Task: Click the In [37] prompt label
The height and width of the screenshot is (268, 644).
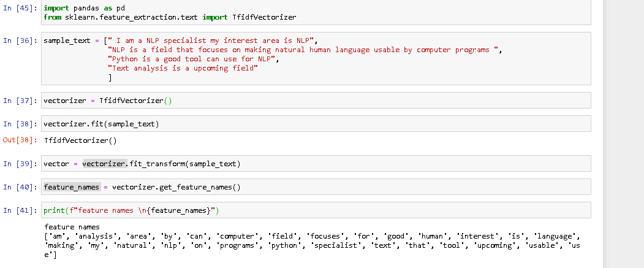Action: [20, 101]
